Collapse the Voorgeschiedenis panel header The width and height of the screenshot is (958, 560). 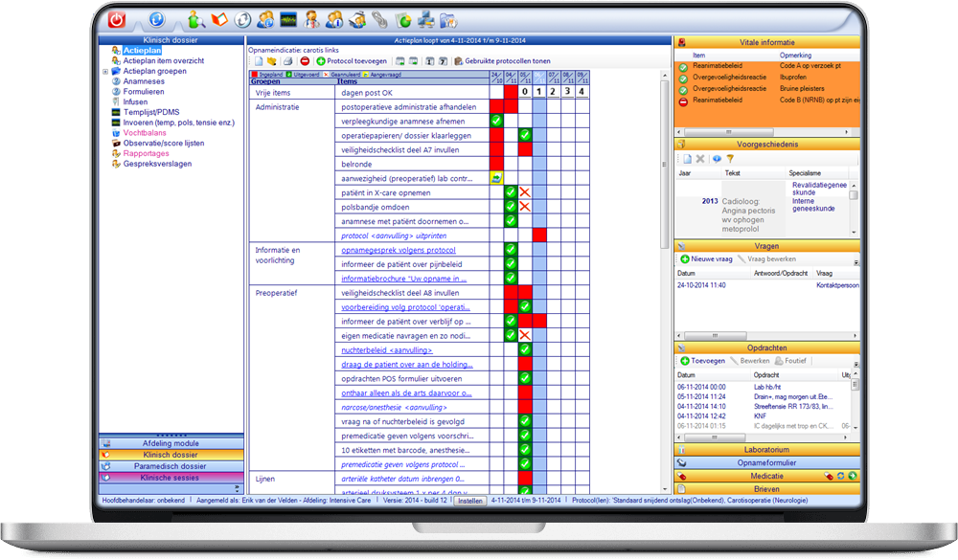click(x=766, y=145)
